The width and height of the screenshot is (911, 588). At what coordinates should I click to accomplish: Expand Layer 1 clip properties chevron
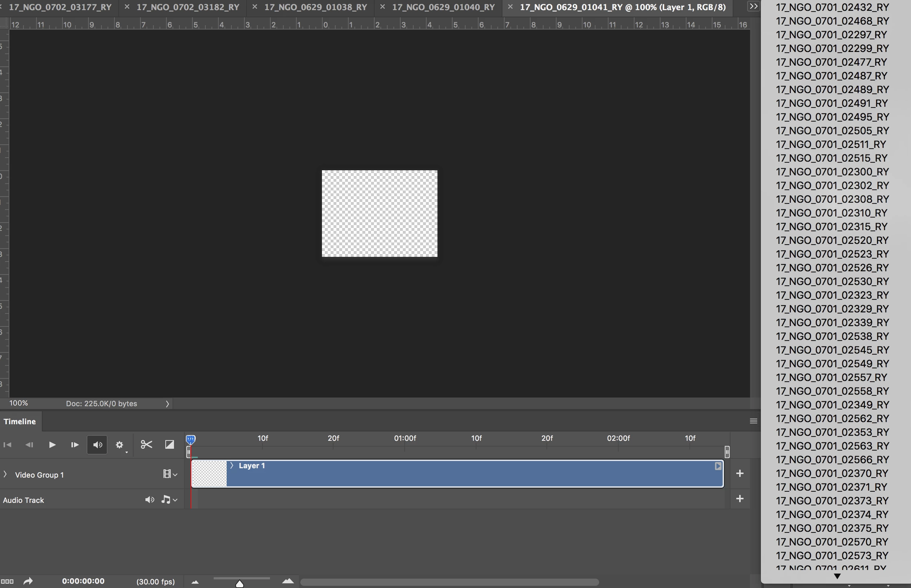point(231,465)
